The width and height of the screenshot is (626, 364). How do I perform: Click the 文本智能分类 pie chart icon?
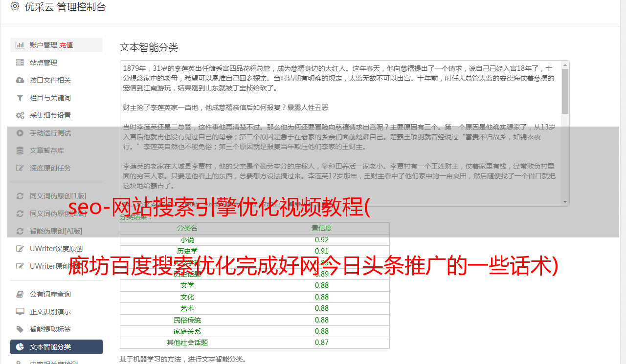point(20,347)
